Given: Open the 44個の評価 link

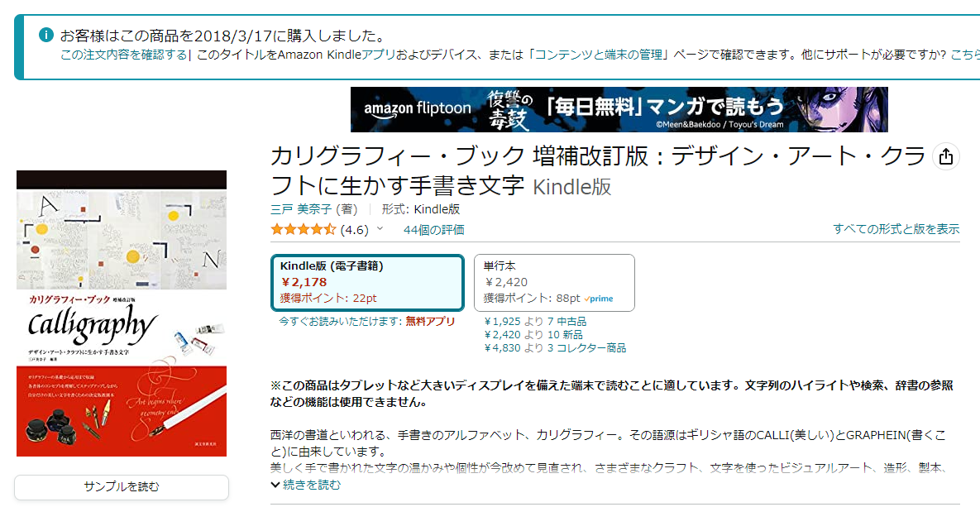Looking at the screenshot, I should [433, 229].
